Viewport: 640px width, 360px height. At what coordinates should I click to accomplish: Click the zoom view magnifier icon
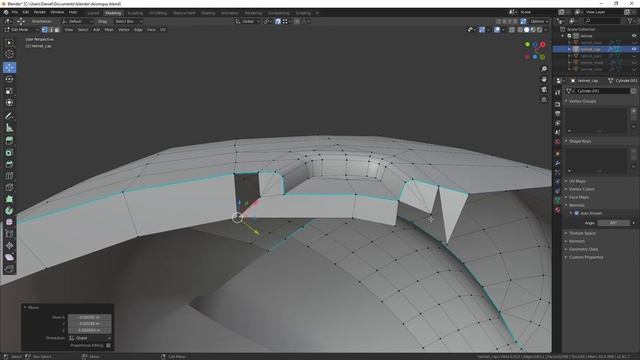(544, 69)
